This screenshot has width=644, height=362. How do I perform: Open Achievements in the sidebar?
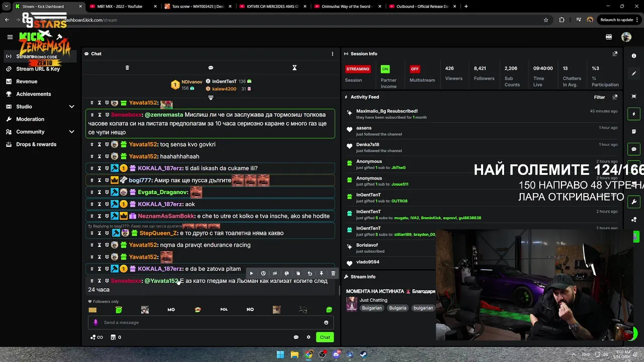coord(33,94)
